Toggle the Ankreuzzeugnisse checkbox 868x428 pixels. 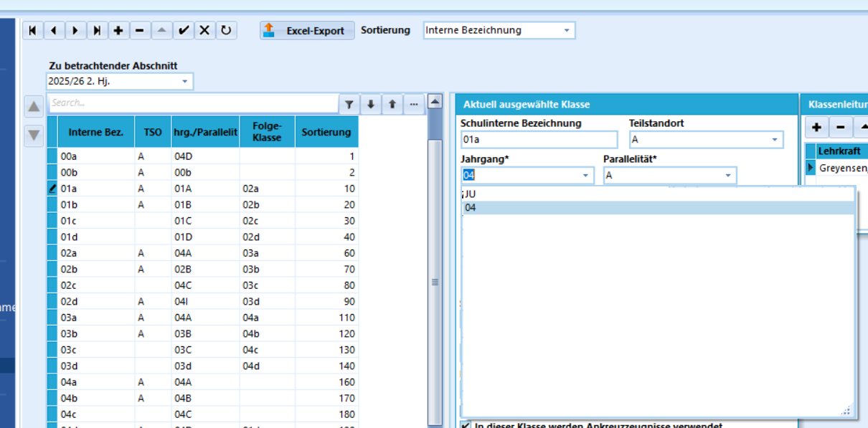(466, 424)
